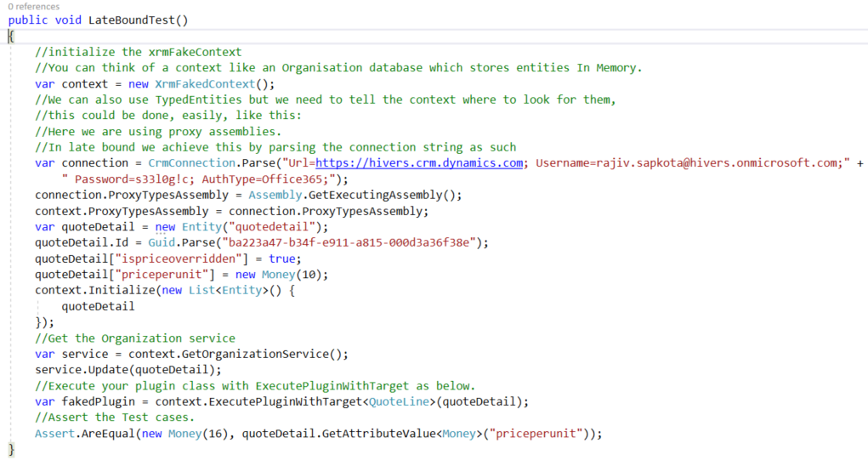
Task: Select the CrmConnection type identifier
Action: coord(191,163)
